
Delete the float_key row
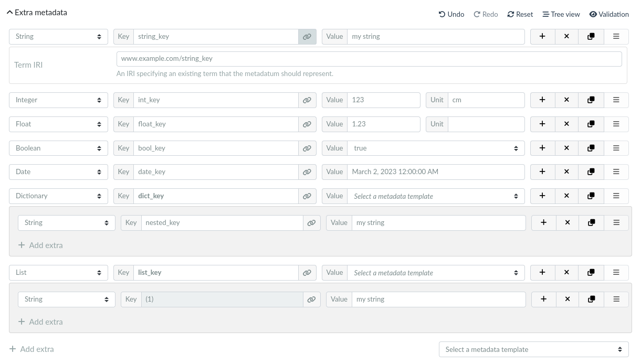(x=566, y=124)
